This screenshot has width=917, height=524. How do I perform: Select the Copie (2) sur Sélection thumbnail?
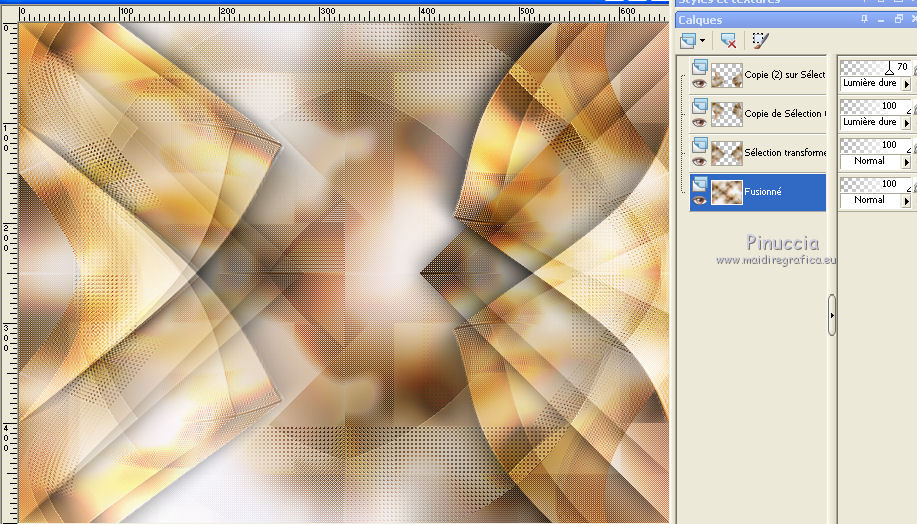(x=727, y=75)
